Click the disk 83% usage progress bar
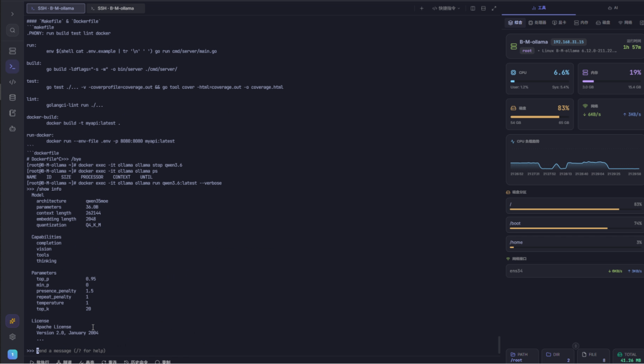Viewport: 644px width, 364px height. tap(540, 117)
